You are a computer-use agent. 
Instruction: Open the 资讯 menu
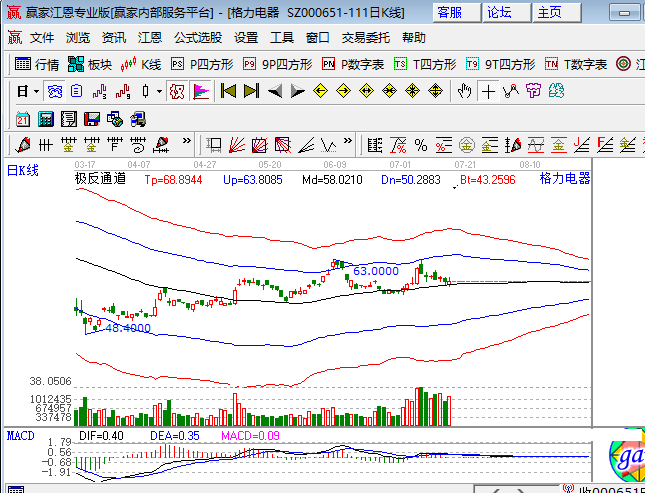[114, 38]
